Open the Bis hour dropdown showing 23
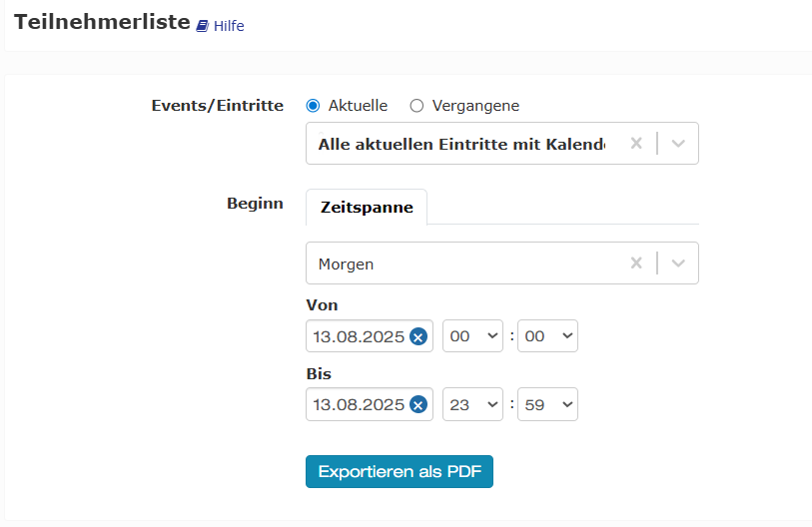Viewport: 812px width, 527px height. pyautogui.click(x=472, y=404)
